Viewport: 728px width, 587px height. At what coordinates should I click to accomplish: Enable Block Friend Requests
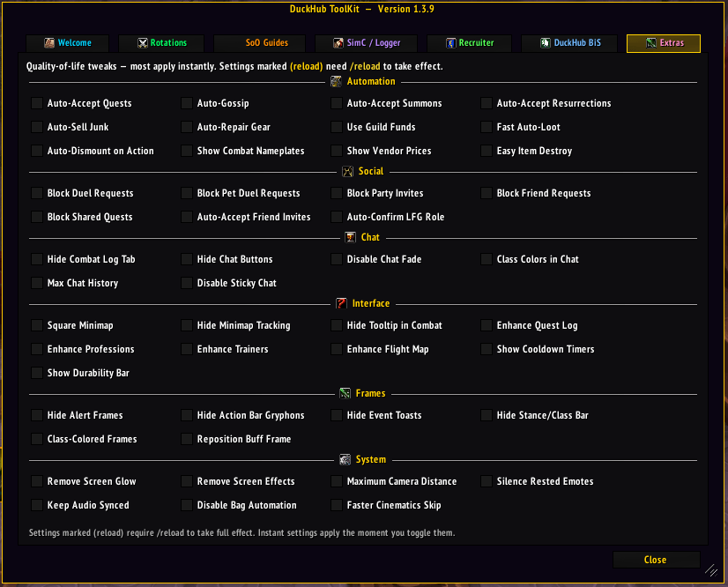click(x=487, y=193)
